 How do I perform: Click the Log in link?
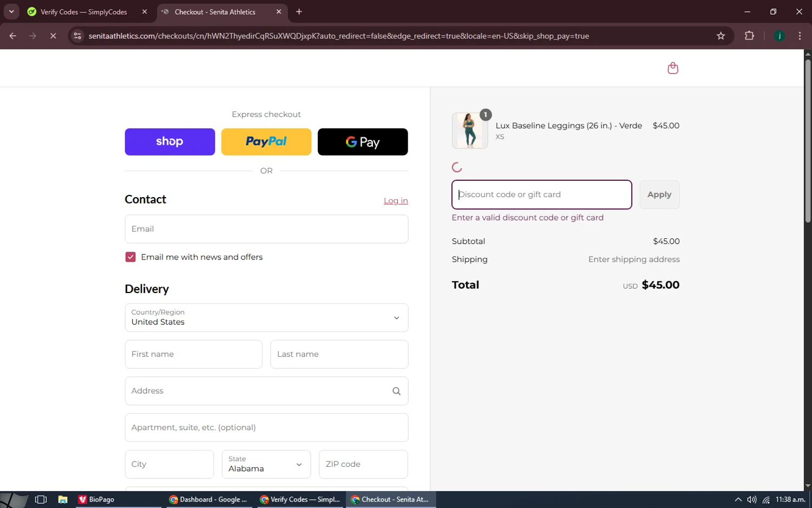coord(396,200)
